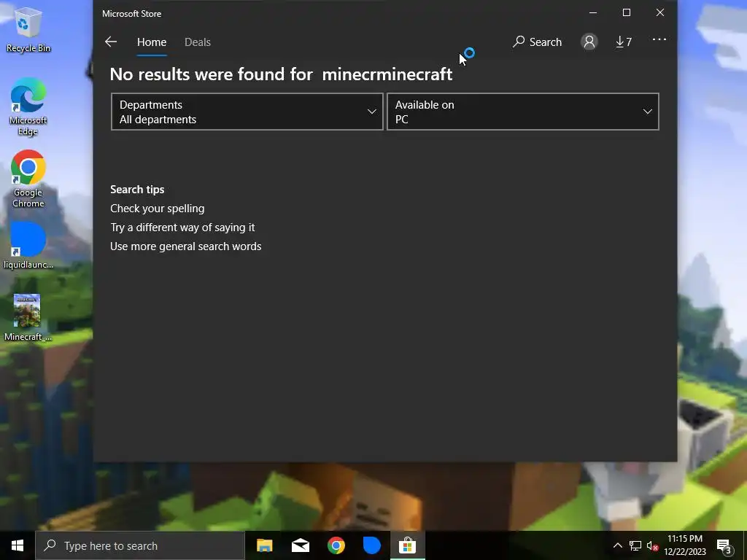The height and width of the screenshot is (560, 747).
Task: Open the Windows Start menu
Action: pyautogui.click(x=18, y=545)
